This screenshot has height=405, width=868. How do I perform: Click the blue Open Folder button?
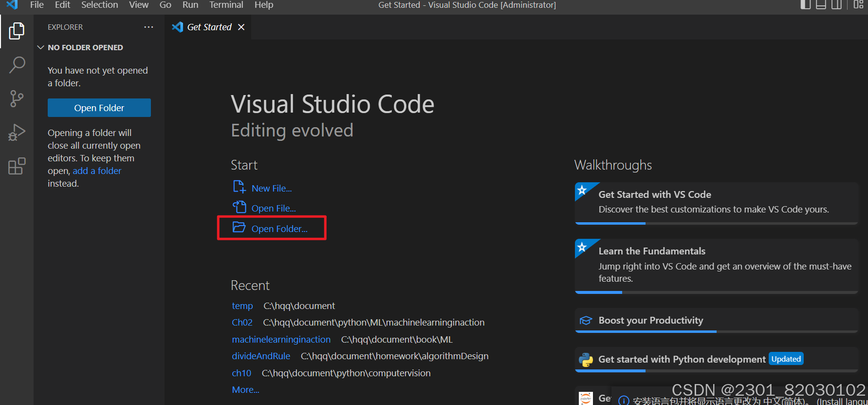pyautogui.click(x=99, y=108)
